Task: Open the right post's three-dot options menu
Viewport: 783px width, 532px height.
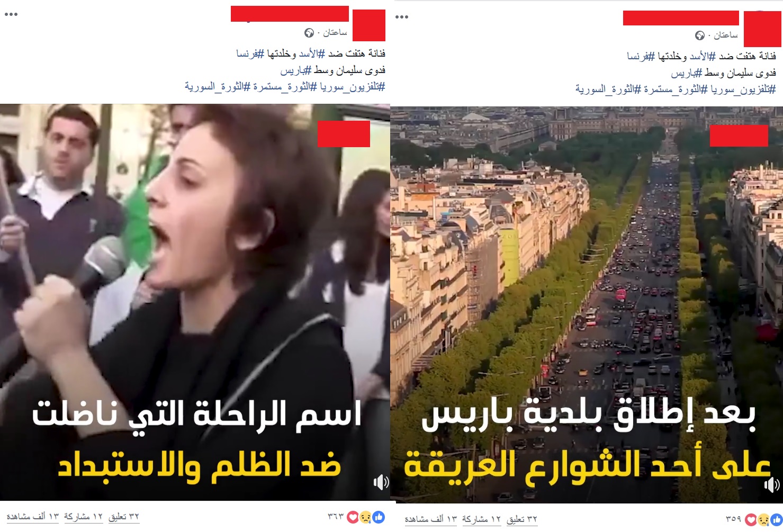Action: coord(402,17)
